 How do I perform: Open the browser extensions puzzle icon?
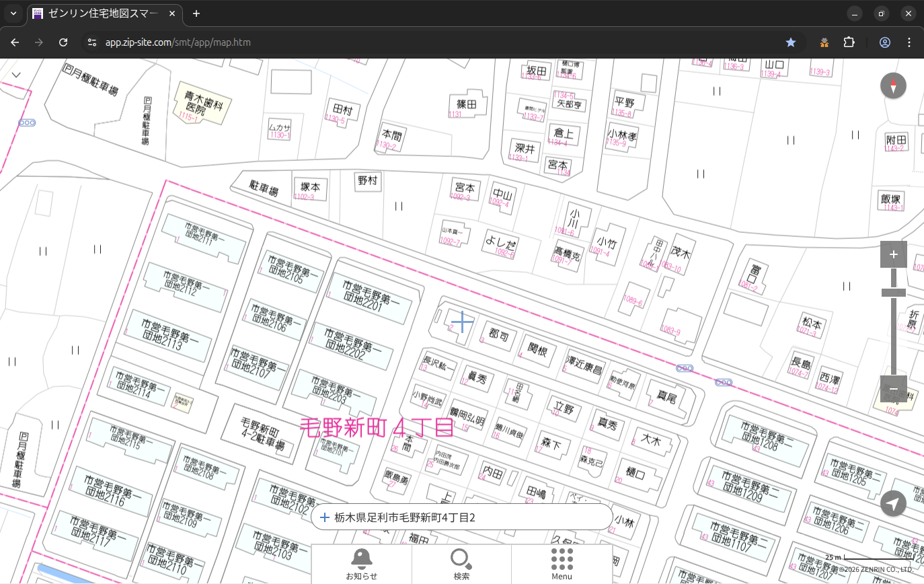(x=849, y=42)
